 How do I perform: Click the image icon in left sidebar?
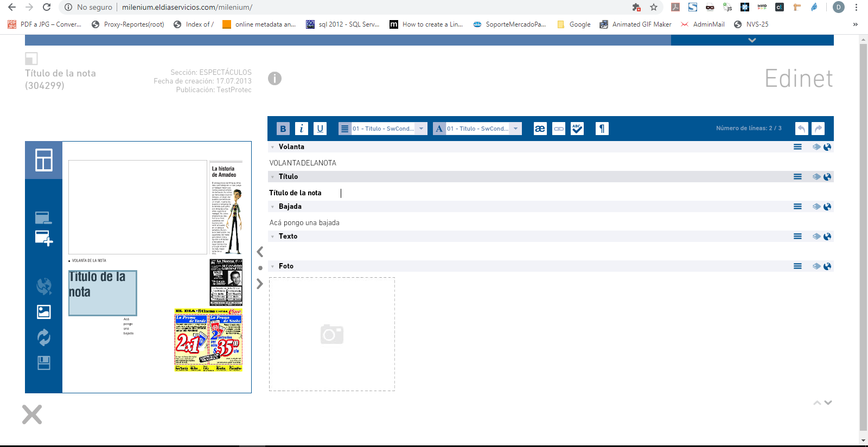[44, 312]
